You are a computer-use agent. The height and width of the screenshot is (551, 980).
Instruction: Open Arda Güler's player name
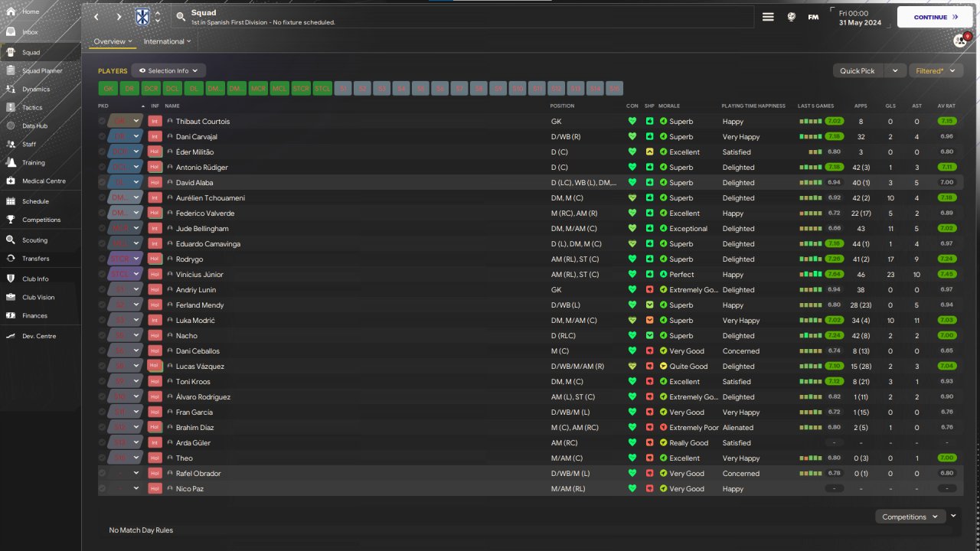[x=193, y=442]
